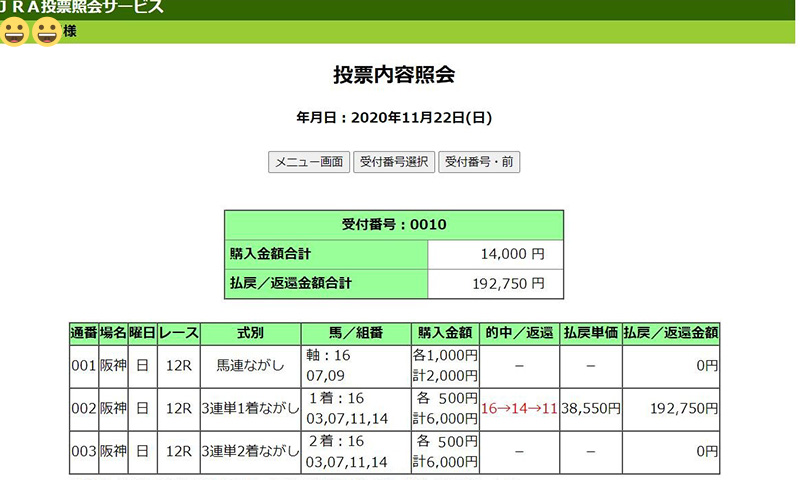Select the 3連単2着ながし bet type cell
The width and height of the screenshot is (800, 480).
click(x=250, y=451)
